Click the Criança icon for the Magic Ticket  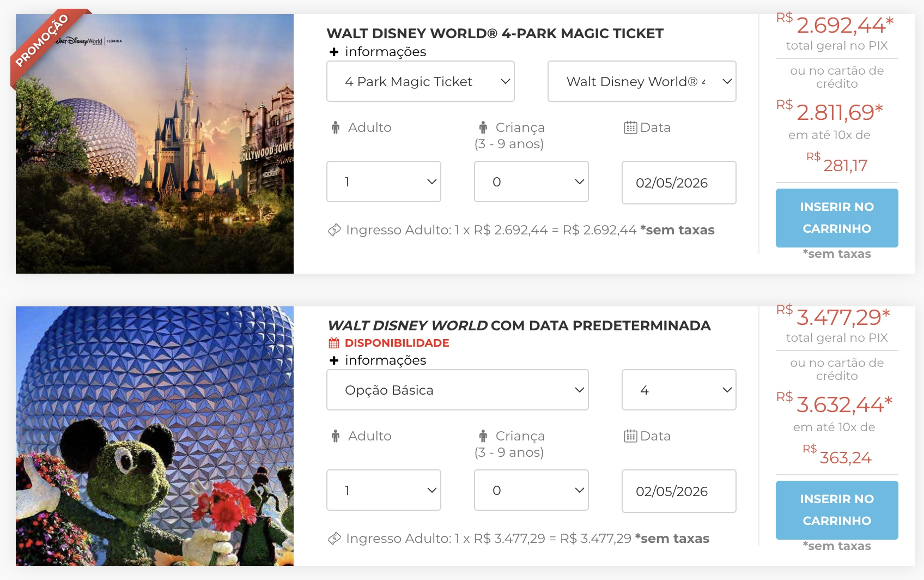(483, 127)
